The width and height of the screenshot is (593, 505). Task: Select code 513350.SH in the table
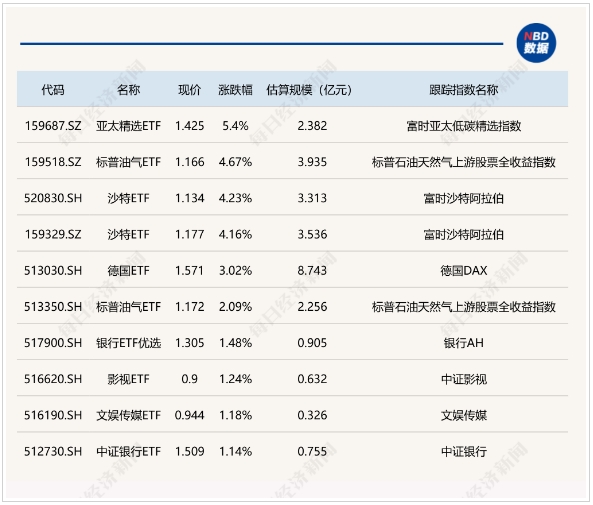pyautogui.click(x=53, y=306)
